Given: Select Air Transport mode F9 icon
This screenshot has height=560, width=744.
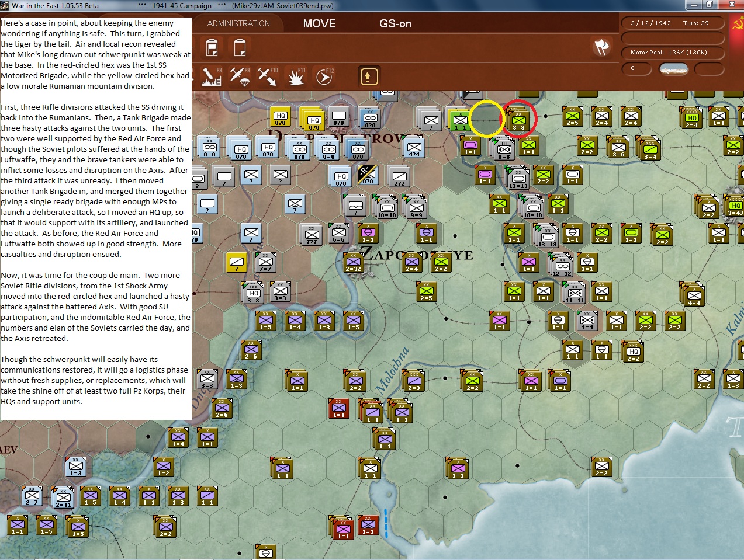Looking at the screenshot, I should (240, 76).
